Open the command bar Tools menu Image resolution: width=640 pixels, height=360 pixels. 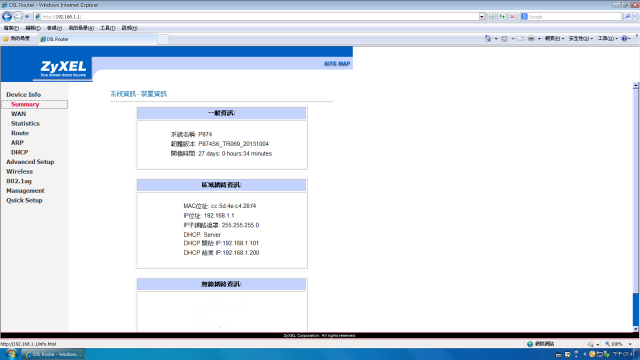click(x=607, y=39)
